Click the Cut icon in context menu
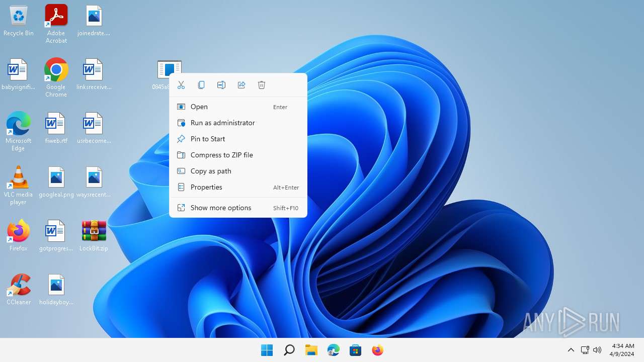Viewport: 644px width, 362px height. coord(181,85)
